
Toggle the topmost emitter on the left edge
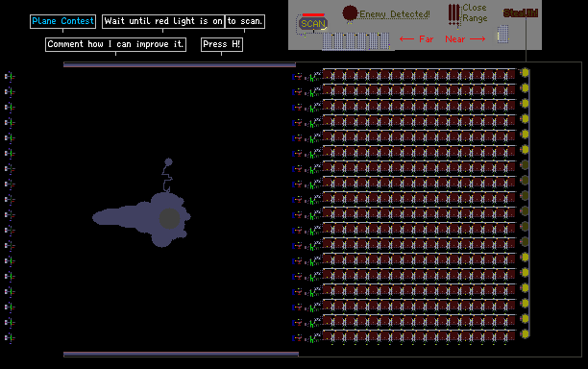coord(10,77)
